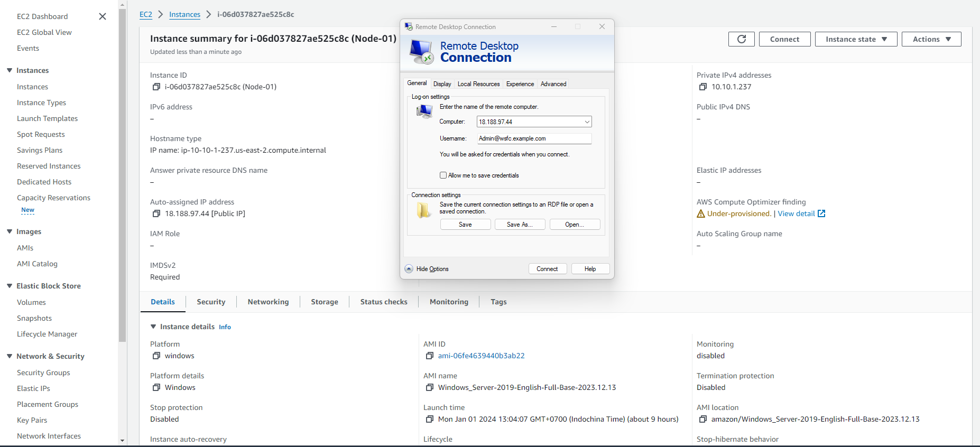Viewport: 980px width, 447px height.
Task: Collapse the Instance details panel
Action: tap(153, 327)
